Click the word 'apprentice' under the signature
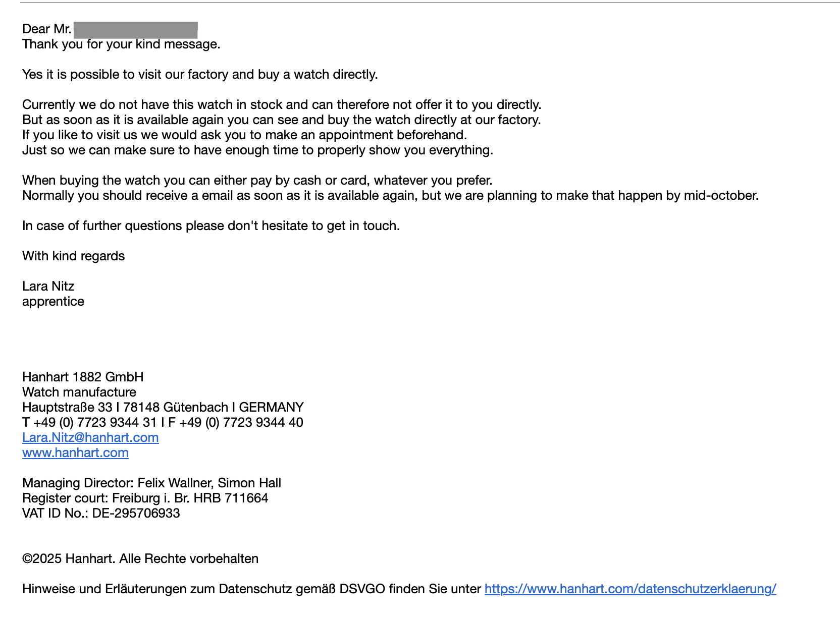The image size is (840, 620). [x=53, y=302]
